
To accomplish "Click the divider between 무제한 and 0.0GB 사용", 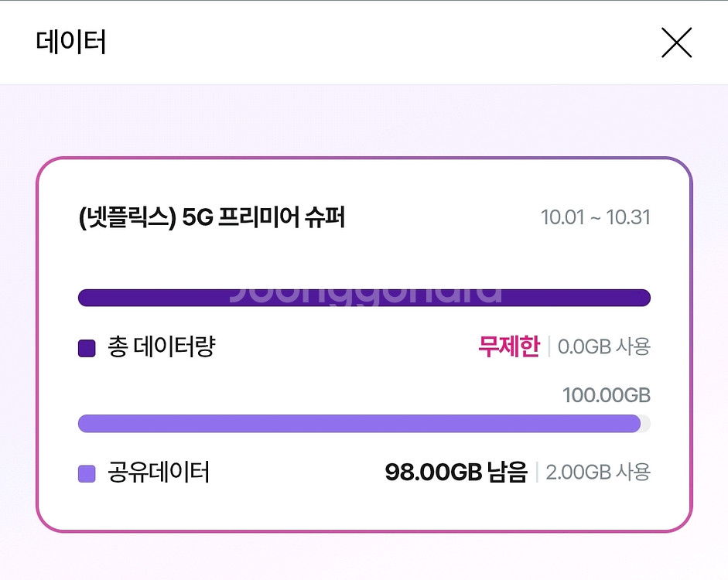I will (549, 347).
